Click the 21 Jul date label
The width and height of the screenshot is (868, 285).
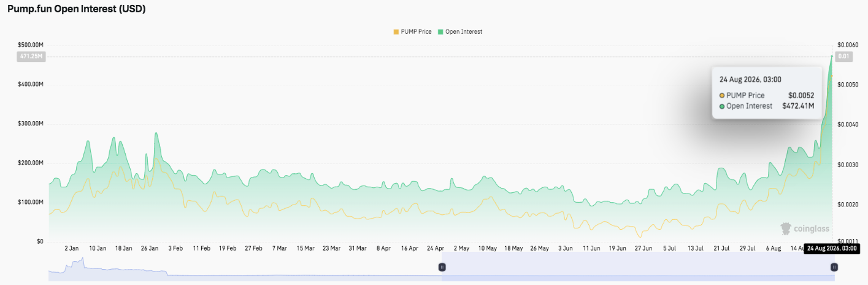click(x=721, y=249)
